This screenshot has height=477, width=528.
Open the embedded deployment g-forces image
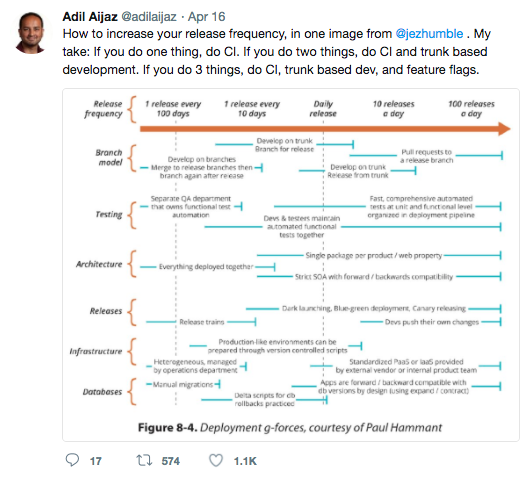[x=291, y=265]
